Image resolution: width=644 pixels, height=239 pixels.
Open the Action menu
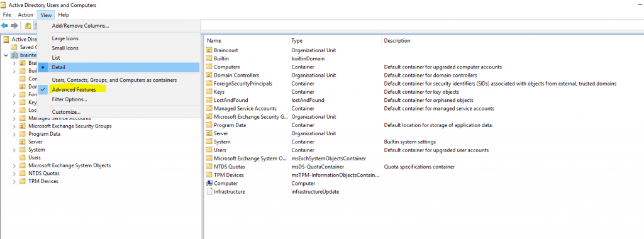[25, 15]
